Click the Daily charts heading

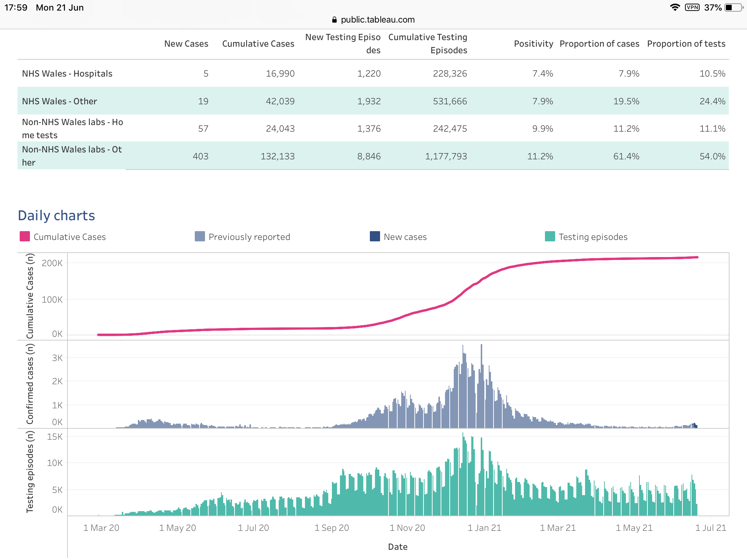(x=57, y=215)
